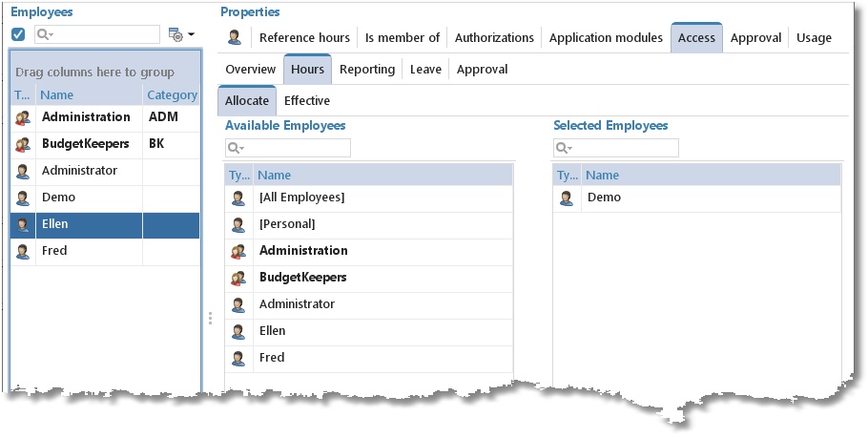Toggle the checkbox above the Employees list
Viewport: 868px width, 437px height.
pyautogui.click(x=18, y=34)
